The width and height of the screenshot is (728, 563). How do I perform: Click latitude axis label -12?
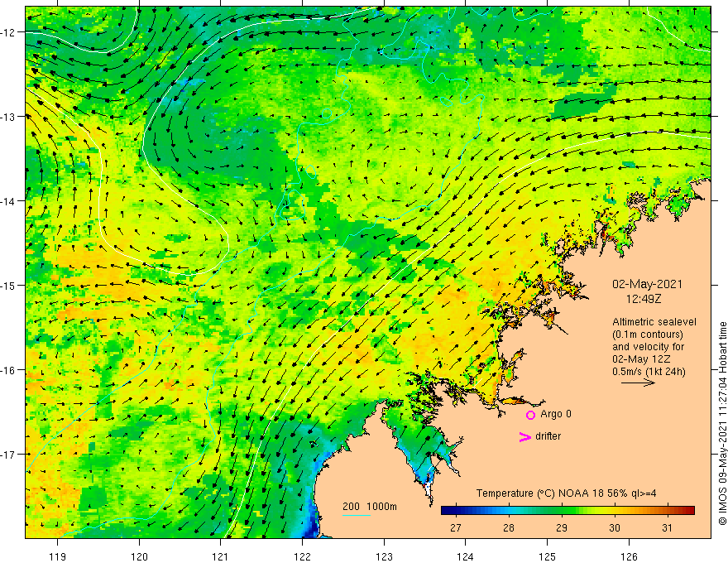pos(8,32)
